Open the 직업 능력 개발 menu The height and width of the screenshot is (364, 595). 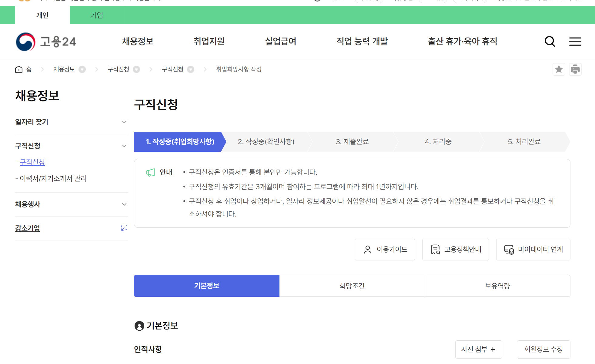(362, 41)
